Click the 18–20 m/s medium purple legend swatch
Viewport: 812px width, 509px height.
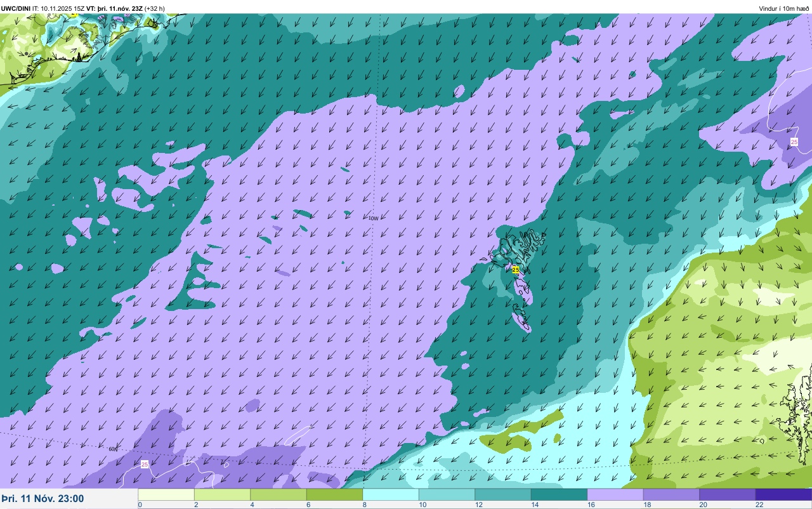(671, 494)
